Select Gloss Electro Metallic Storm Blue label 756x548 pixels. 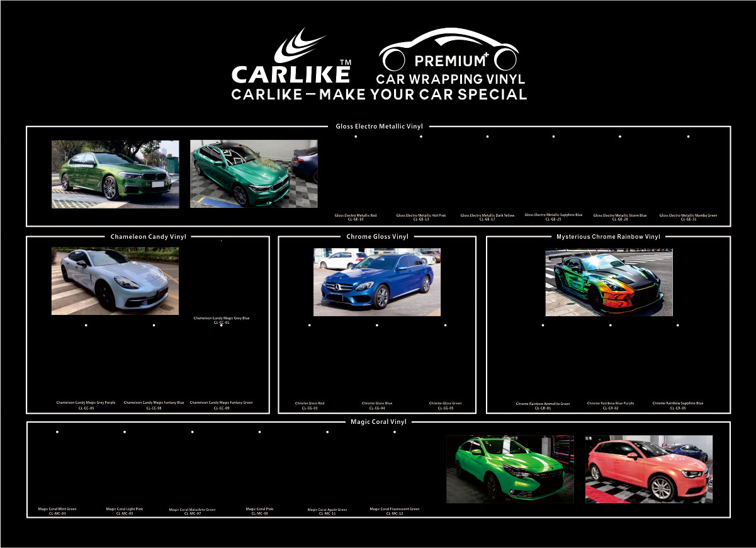pos(620,217)
